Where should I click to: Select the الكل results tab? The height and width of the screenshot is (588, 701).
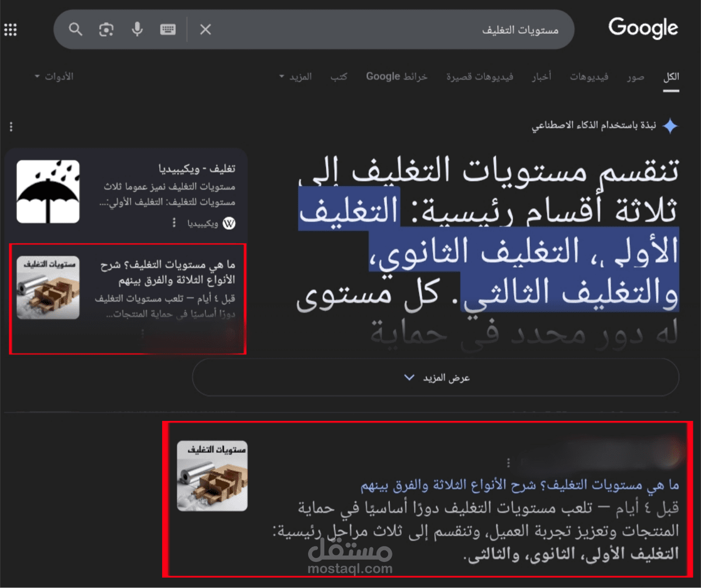[x=671, y=77]
